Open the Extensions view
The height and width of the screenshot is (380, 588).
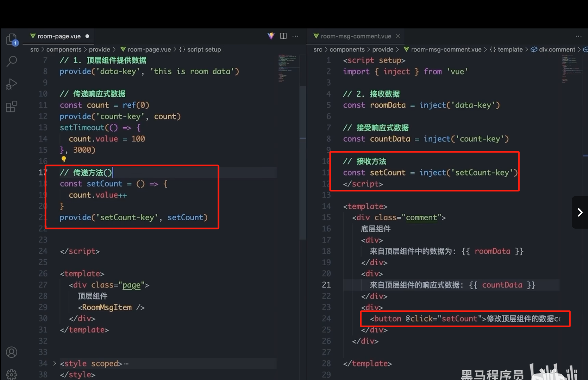(x=12, y=106)
